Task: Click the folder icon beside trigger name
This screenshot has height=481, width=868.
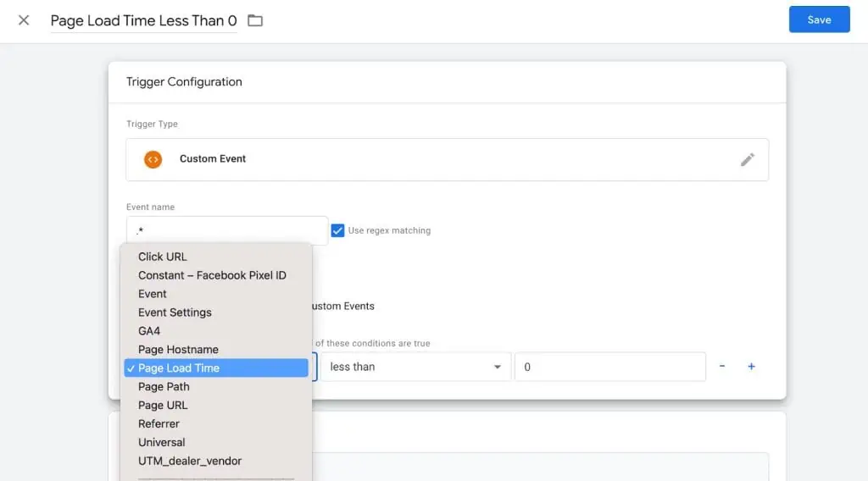Action: coord(255,20)
